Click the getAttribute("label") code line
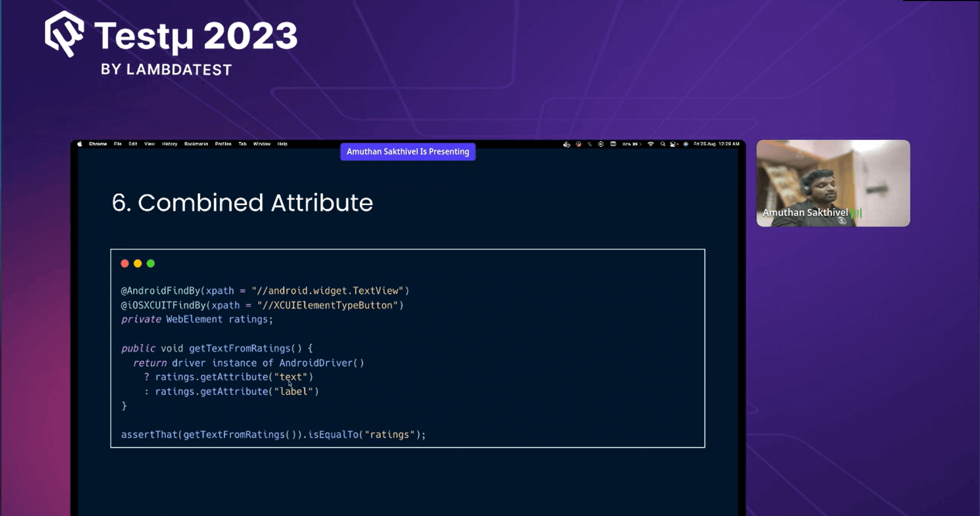 232,391
